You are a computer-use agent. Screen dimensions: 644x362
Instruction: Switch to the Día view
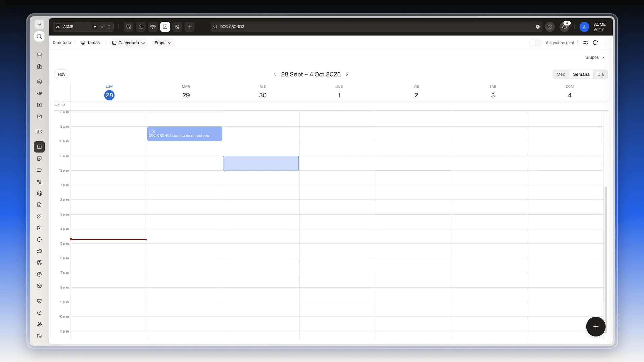(600, 74)
